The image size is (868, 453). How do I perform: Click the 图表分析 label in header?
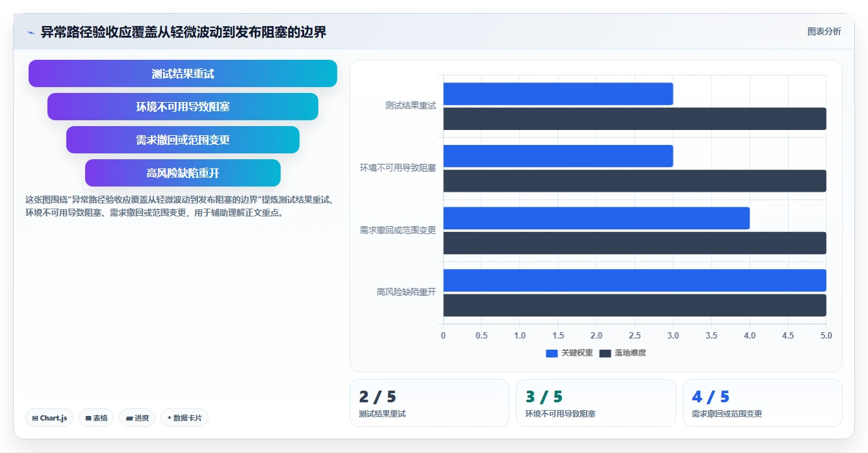[824, 32]
